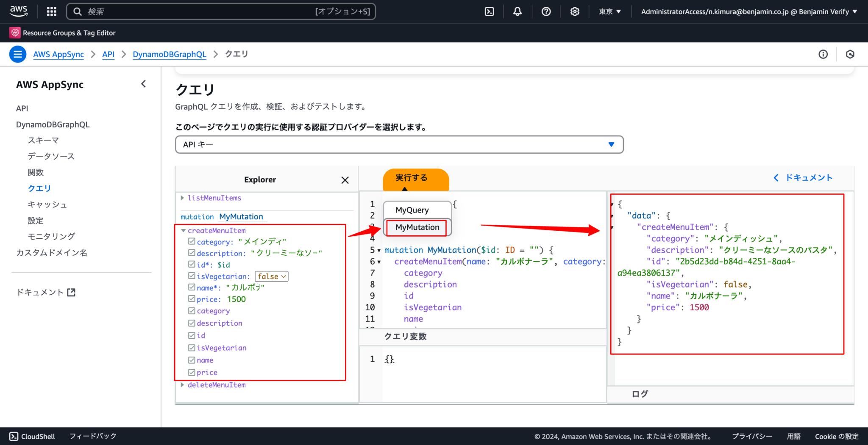Click the Resource Groups & Tag Editor icon
This screenshot has height=445, width=868.
pyautogui.click(x=15, y=33)
